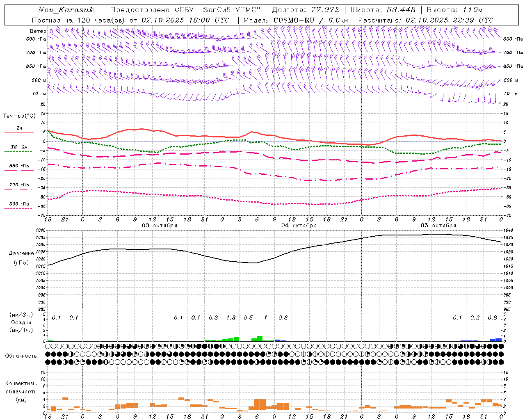Click the 'Ветер' wind panel label
The height and width of the screenshot is (420, 525).
38,31
